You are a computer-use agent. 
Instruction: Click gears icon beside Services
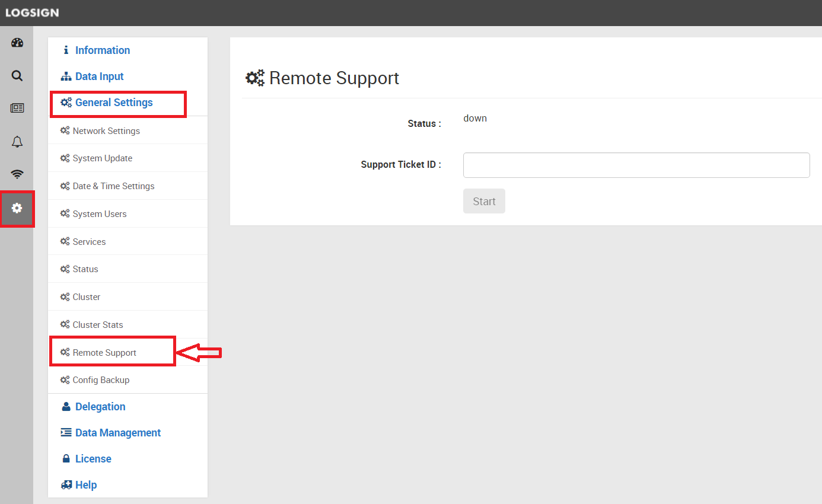[65, 242]
